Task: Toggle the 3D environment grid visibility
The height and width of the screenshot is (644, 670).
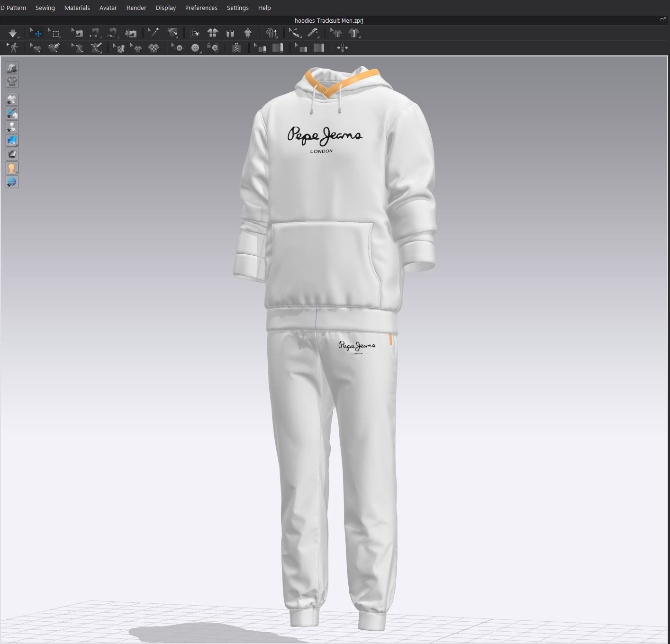Action: (12, 182)
